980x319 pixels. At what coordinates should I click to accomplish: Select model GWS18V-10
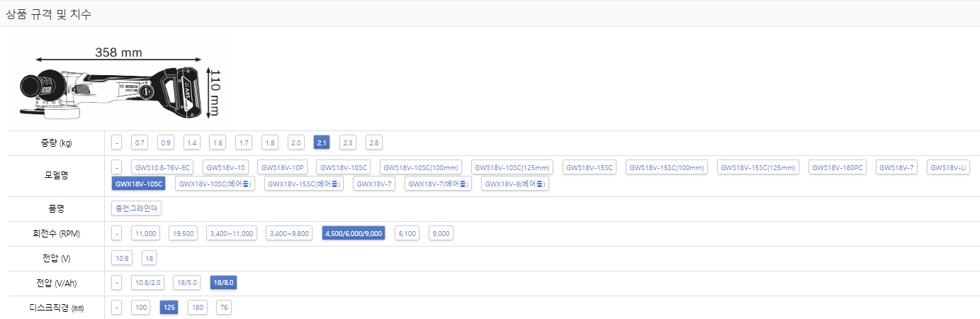point(225,167)
